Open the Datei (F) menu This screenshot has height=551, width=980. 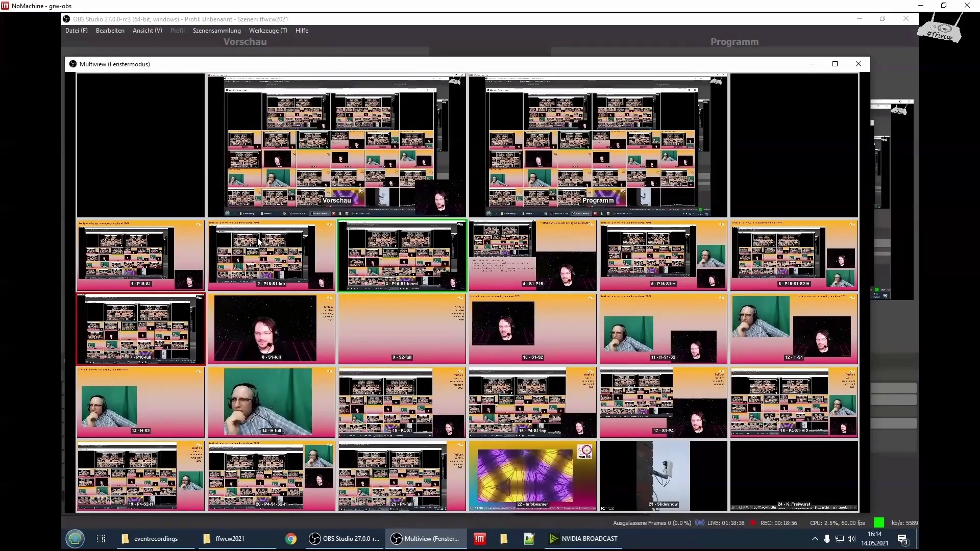76,31
